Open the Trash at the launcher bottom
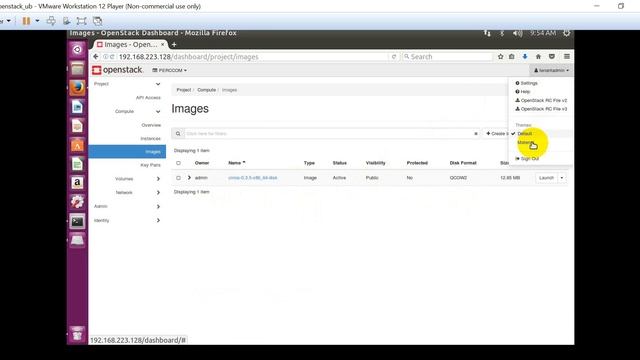This screenshot has width=640, height=360. tap(77, 334)
